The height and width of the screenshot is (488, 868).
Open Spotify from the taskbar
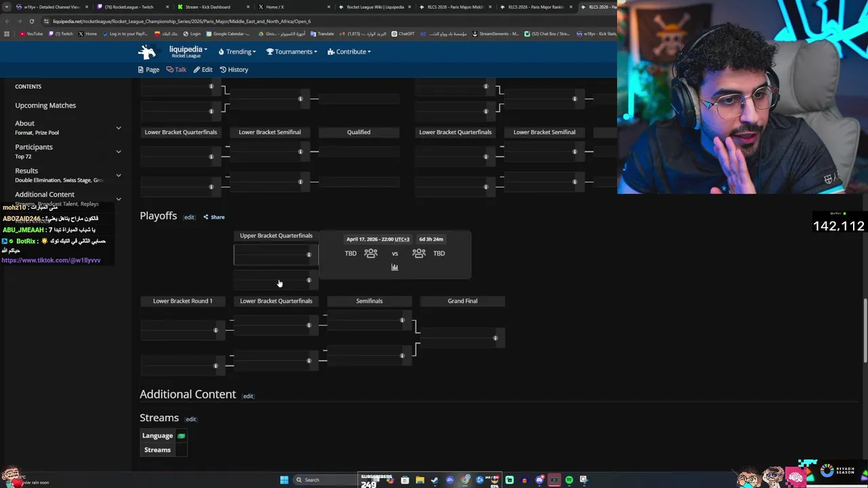(x=569, y=480)
